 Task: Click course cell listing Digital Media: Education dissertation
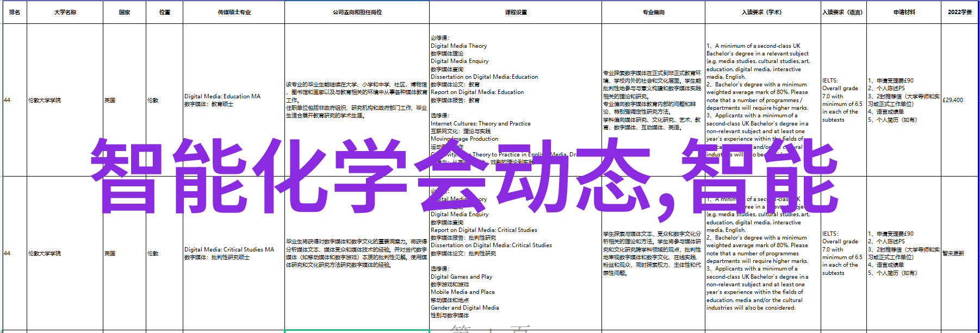516,100
